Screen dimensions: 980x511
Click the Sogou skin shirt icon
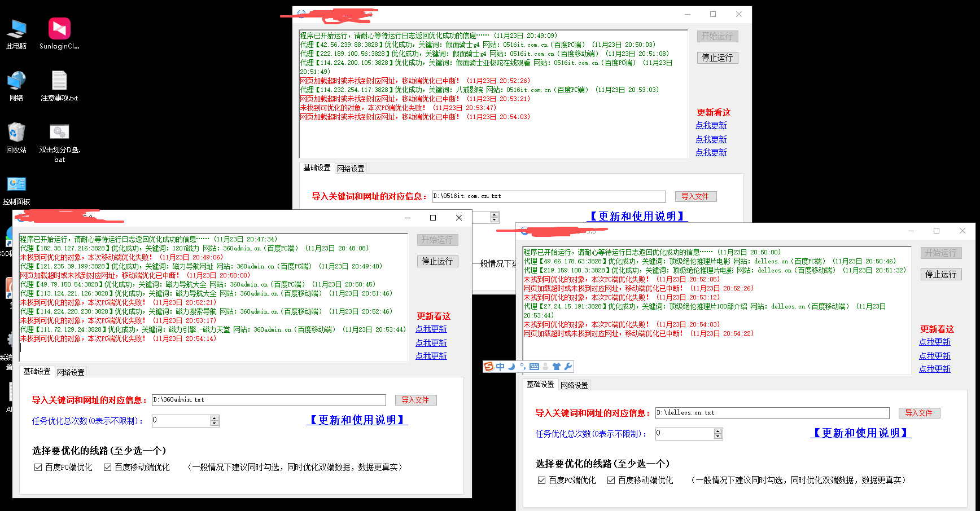pos(557,367)
